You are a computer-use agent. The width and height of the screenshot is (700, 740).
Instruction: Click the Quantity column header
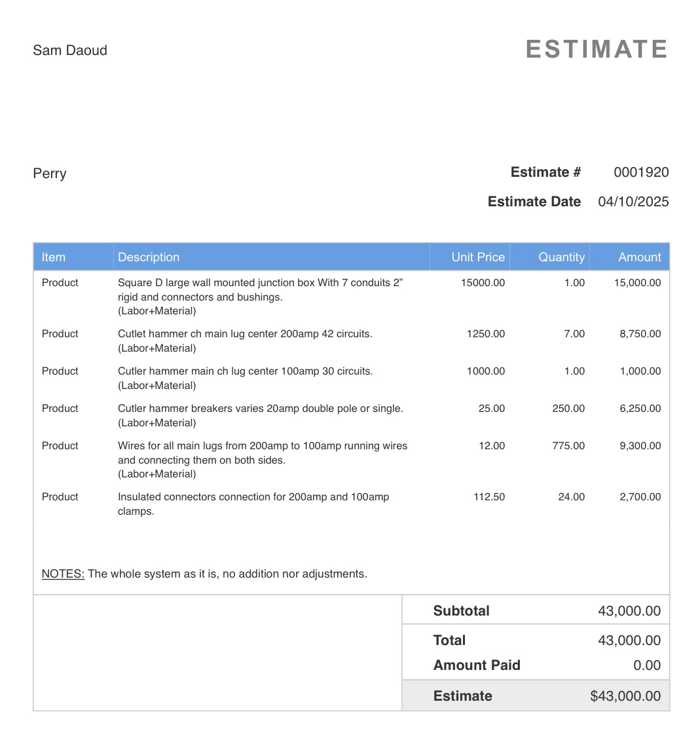(561, 257)
